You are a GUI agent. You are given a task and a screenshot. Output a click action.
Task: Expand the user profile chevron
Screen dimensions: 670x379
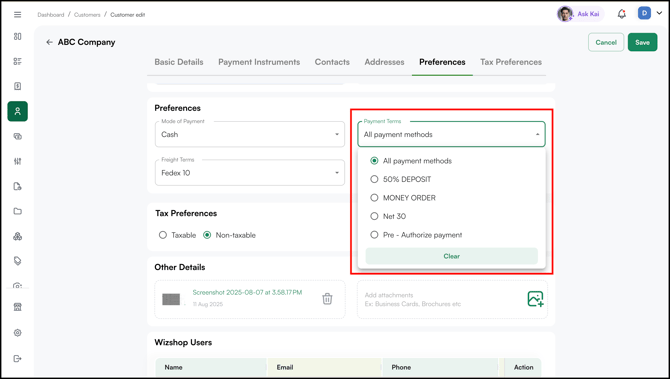coord(658,13)
